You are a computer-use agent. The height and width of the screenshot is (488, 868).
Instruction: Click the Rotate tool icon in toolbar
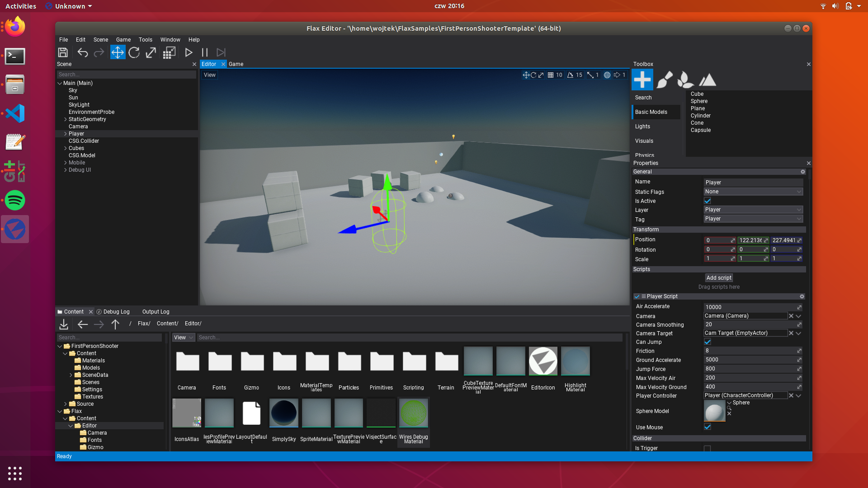134,52
